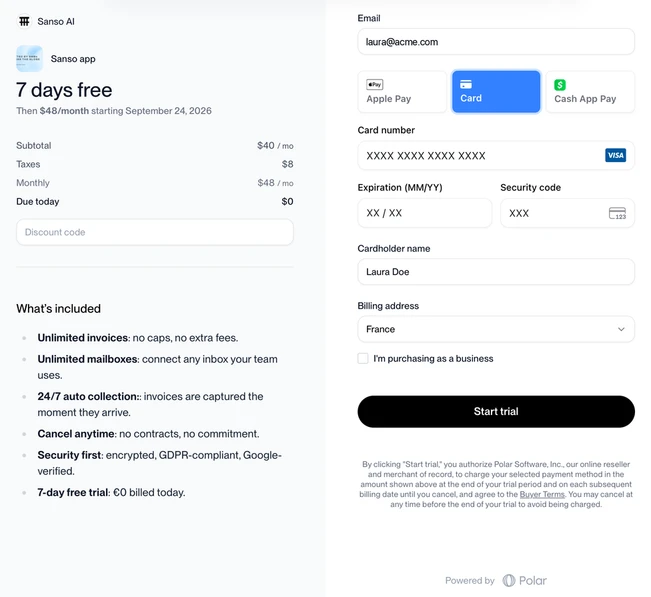Select the Card payment tab

coord(496,91)
